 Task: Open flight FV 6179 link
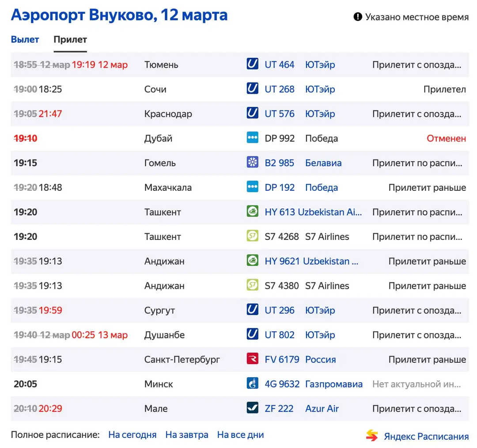click(282, 360)
